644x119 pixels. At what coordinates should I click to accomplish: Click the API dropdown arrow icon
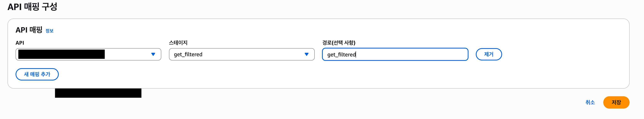[153, 54]
